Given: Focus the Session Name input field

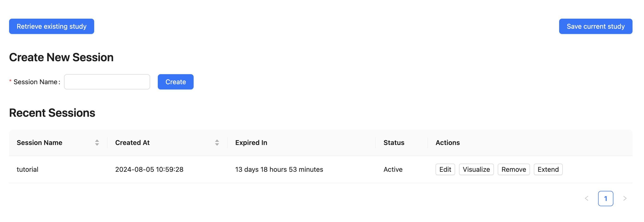Looking at the screenshot, I should pyautogui.click(x=107, y=82).
